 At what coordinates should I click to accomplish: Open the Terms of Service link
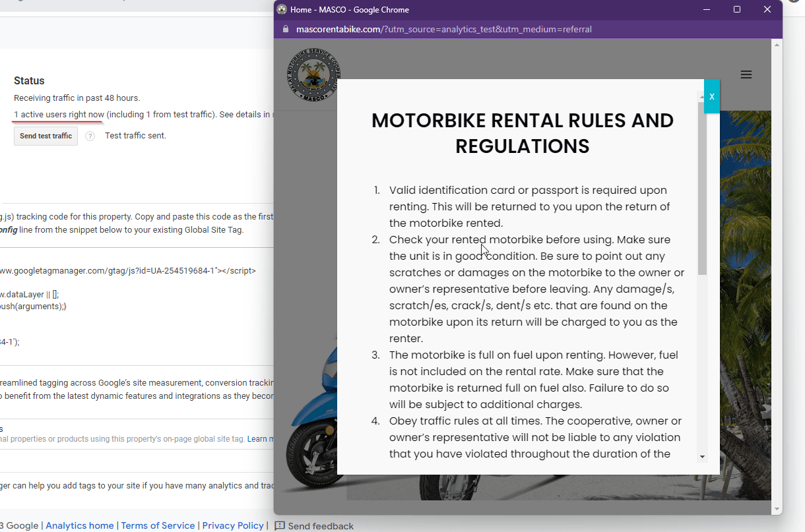click(x=158, y=525)
